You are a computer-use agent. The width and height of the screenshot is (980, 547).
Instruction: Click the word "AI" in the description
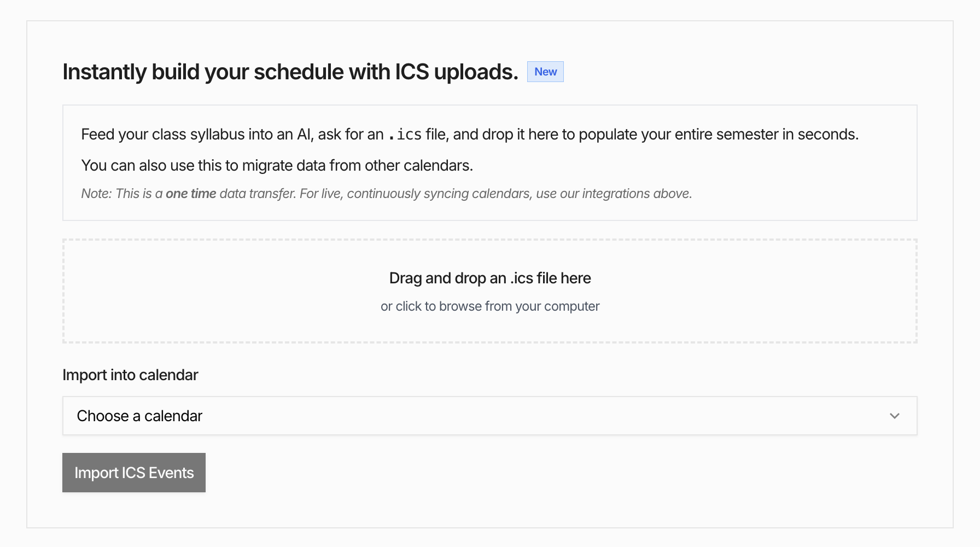[x=304, y=135]
